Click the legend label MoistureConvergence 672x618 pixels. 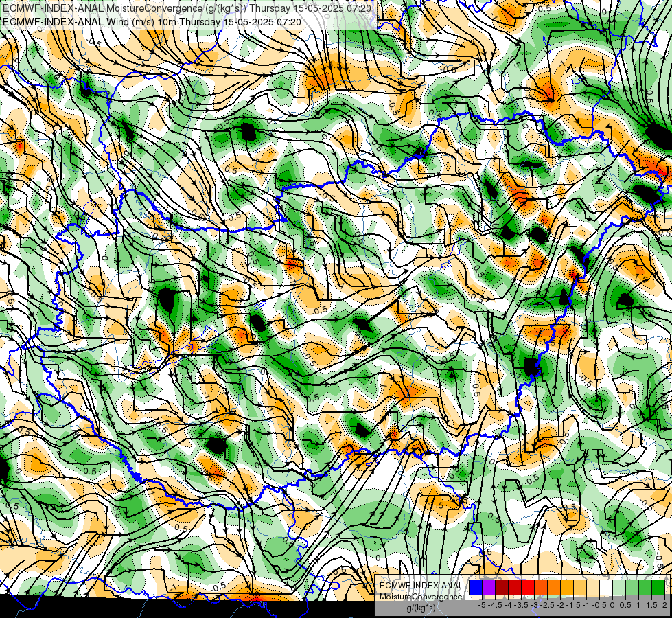click(x=421, y=597)
